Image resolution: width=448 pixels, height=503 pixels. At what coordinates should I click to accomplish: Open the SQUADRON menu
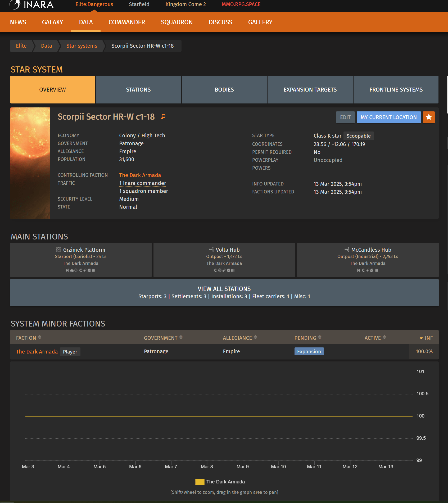[x=177, y=22]
